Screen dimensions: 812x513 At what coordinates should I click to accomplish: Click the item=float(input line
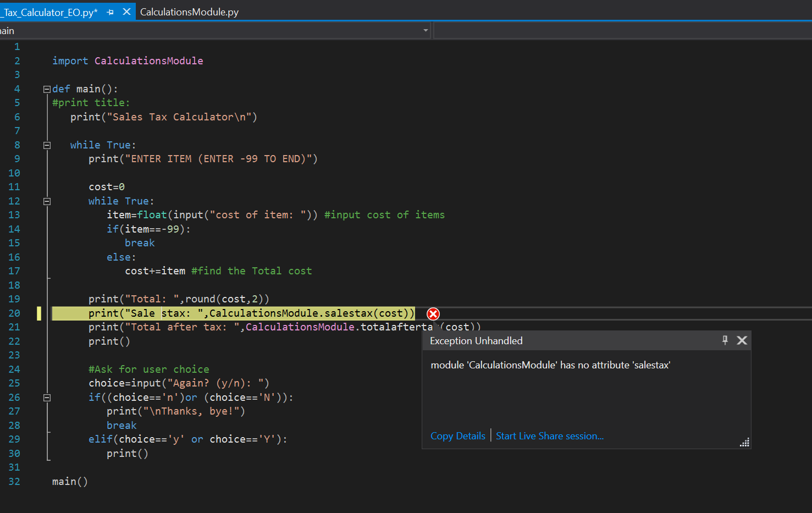coord(212,215)
